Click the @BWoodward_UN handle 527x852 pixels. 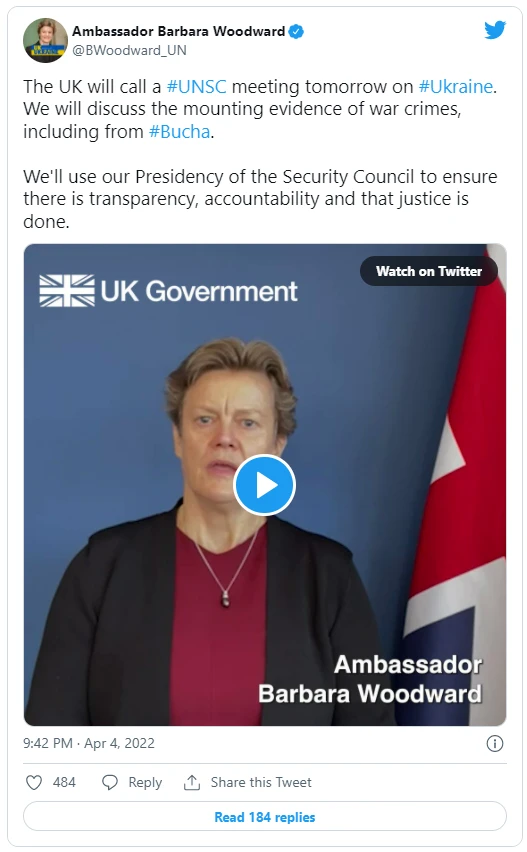(129, 50)
